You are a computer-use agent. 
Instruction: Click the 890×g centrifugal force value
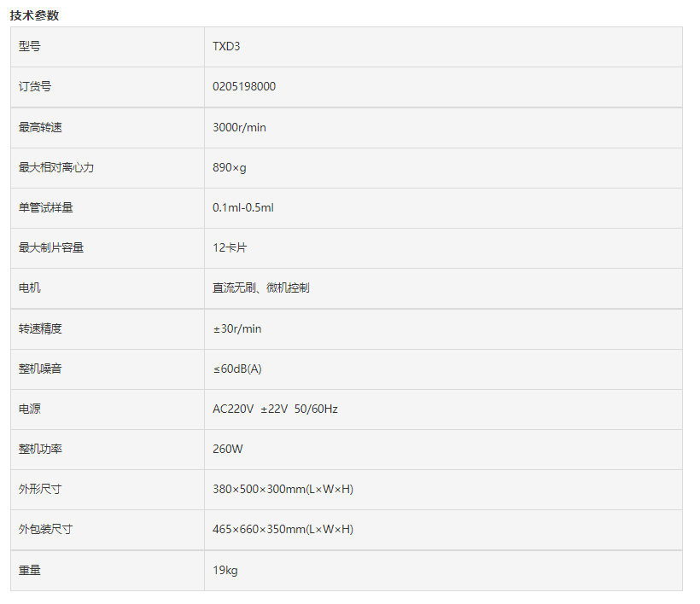coord(229,167)
